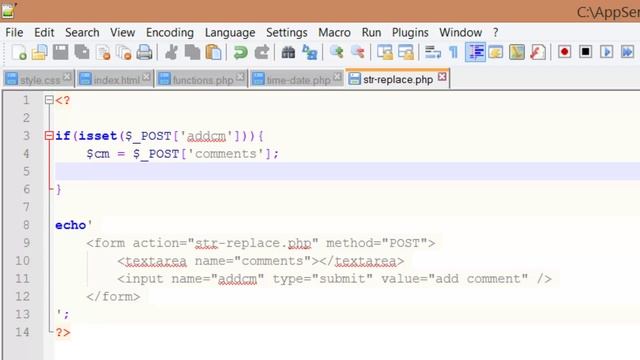Play back recorded macro button

pyautogui.click(x=607, y=52)
